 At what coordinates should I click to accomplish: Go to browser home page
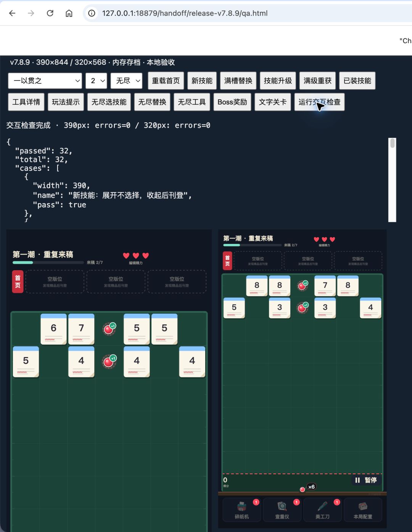69,13
